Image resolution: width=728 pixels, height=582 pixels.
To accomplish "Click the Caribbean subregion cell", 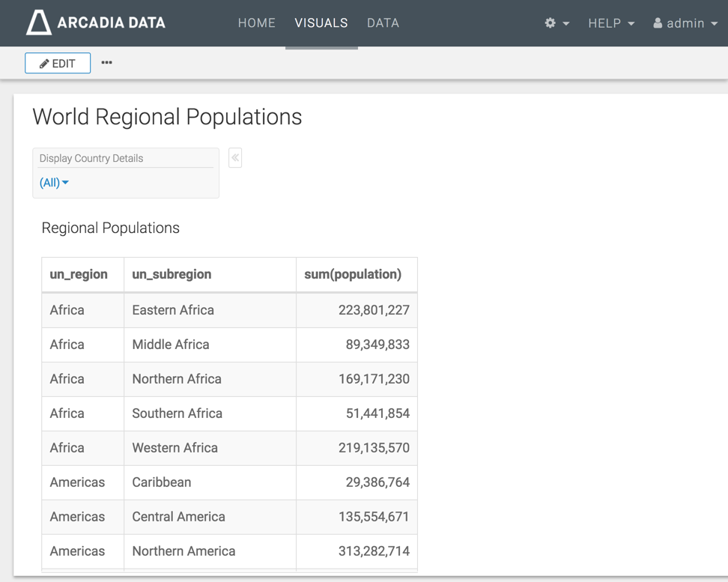I will (162, 482).
